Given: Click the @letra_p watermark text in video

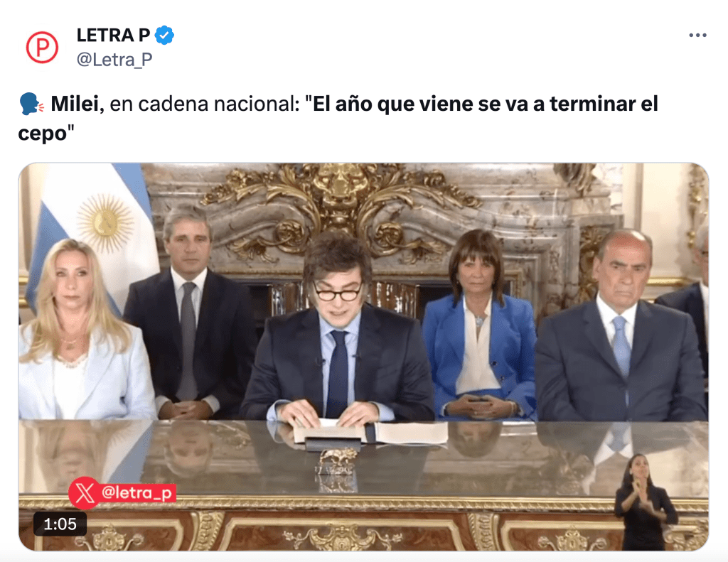Looking at the screenshot, I should [137, 492].
